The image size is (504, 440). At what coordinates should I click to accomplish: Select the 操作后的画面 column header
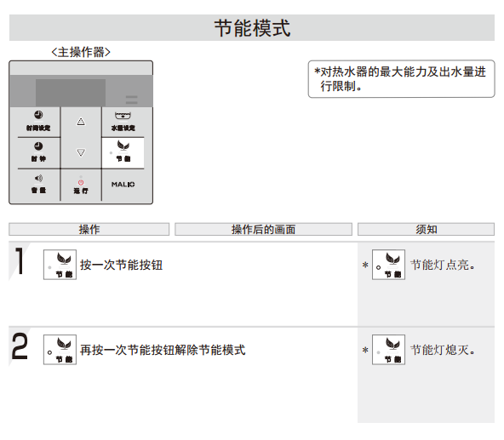point(264,230)
